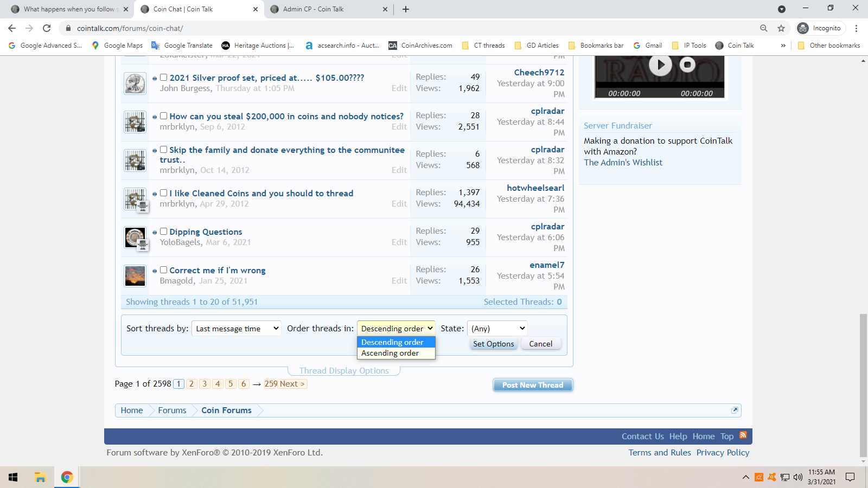The height and width of the screenshot is (488, 868).
Task: Click the RSS feed icon in footer
Action: (743, 435)
